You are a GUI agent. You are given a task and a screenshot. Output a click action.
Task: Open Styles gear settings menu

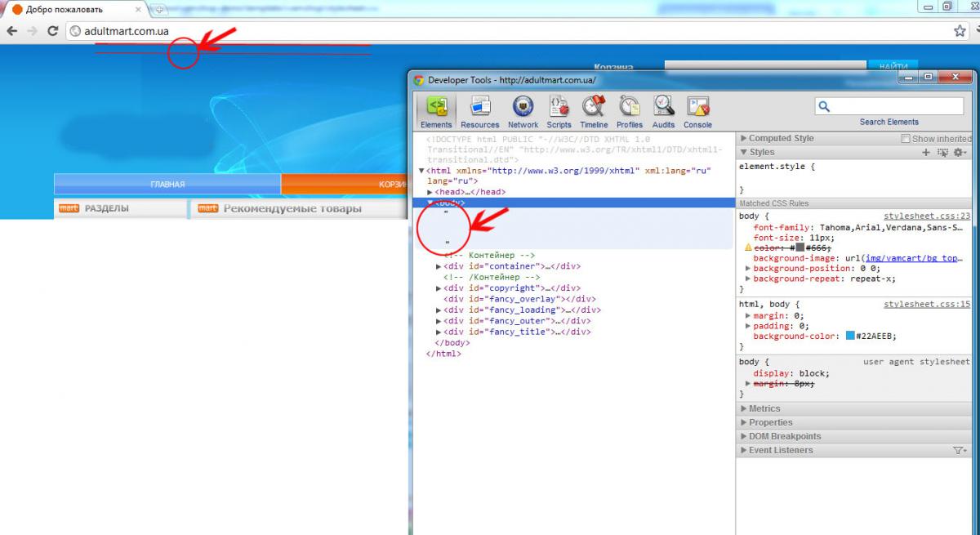960,153
